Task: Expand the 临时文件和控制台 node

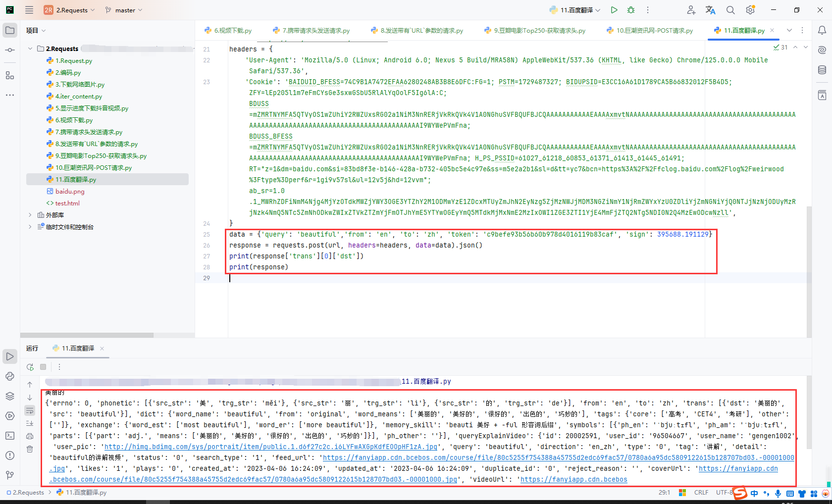Action: click(x=30, y=227)
